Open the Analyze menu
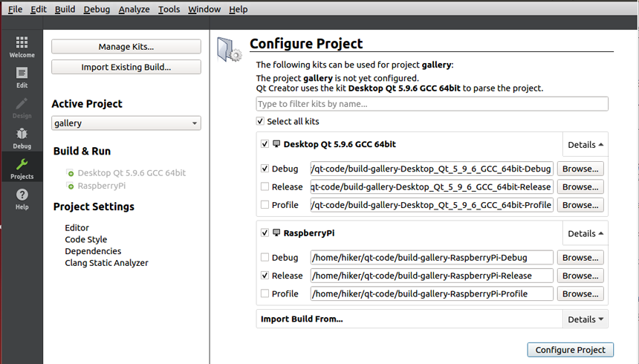Screen dimensions: 639x364 click(x=134, y=9)
